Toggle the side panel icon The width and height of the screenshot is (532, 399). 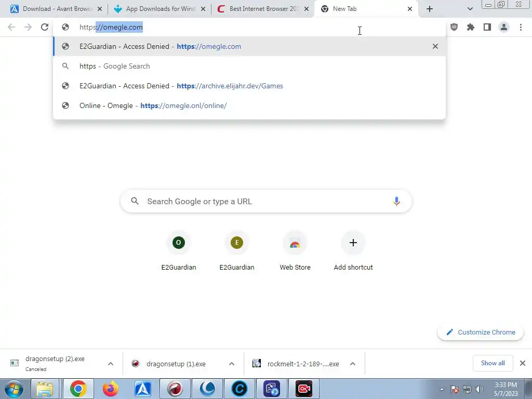click(x=487, y=27)
